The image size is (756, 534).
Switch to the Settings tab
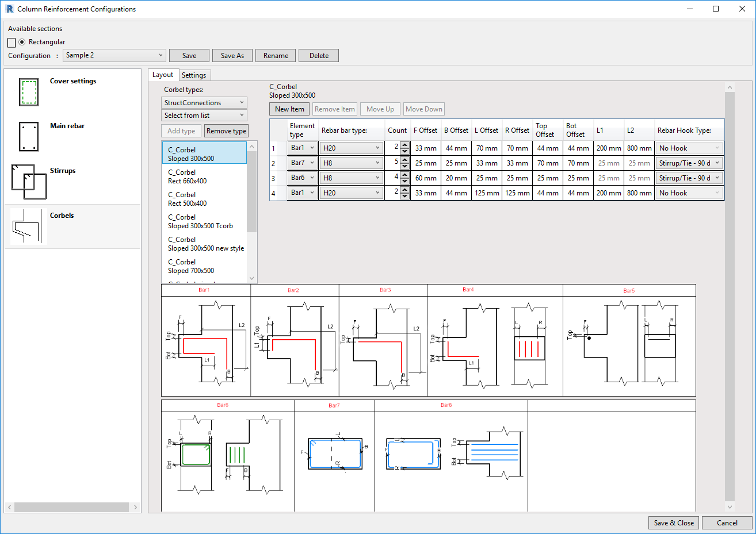[194, 75]
